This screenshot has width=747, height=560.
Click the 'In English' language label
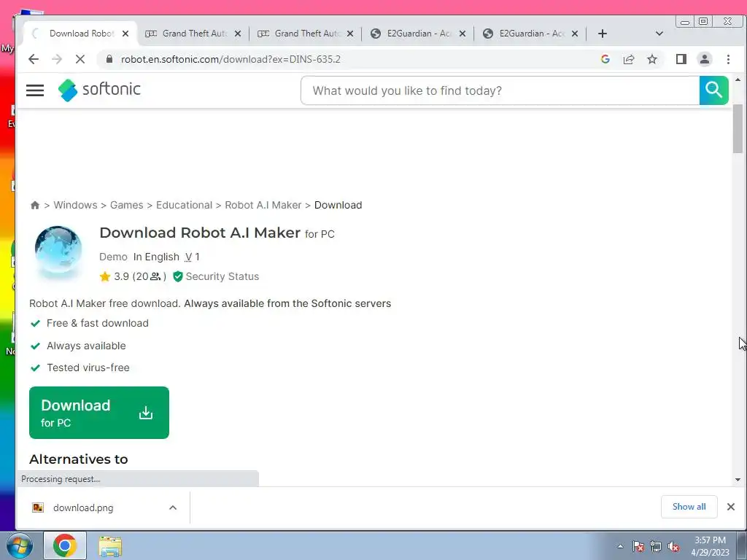[x=156, y=257]
